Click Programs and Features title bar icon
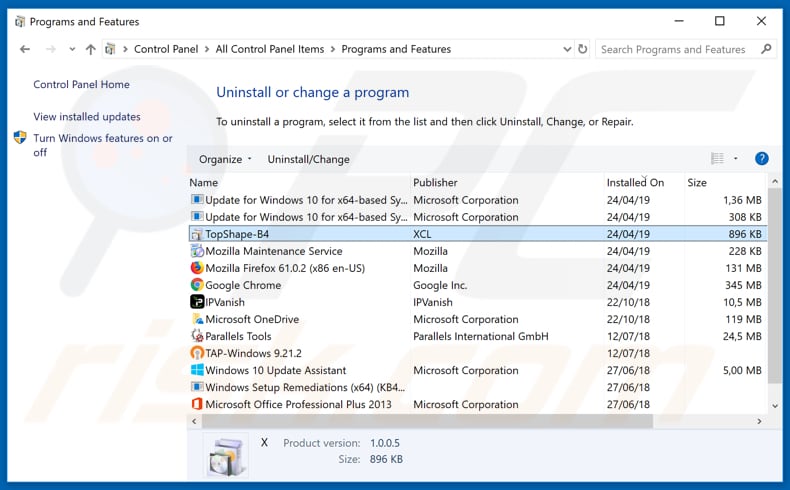This screenshot has height=490, width=790. pyautogui.click(x=20, y=22)
